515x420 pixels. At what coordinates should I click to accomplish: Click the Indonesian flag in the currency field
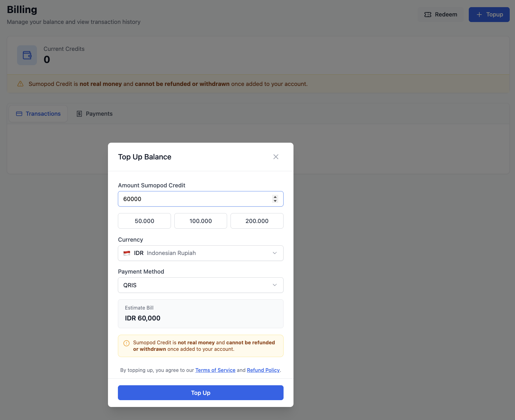click(x=127, y=253)
